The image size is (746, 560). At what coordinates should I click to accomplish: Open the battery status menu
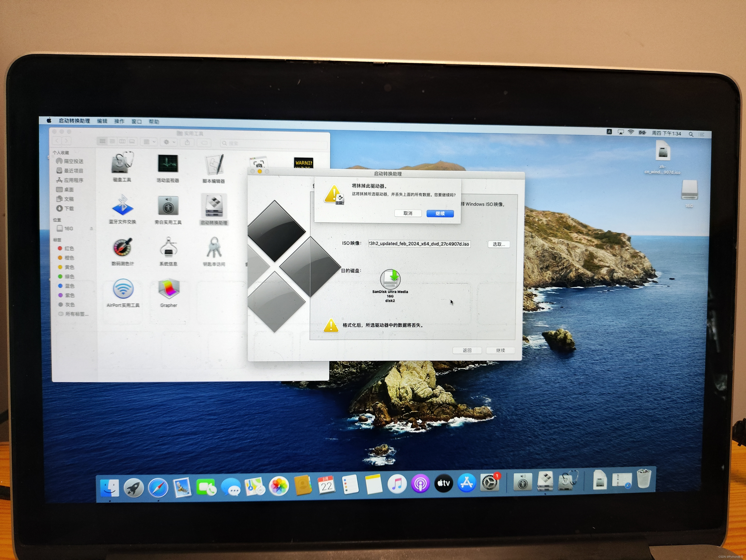coord(642,133)
